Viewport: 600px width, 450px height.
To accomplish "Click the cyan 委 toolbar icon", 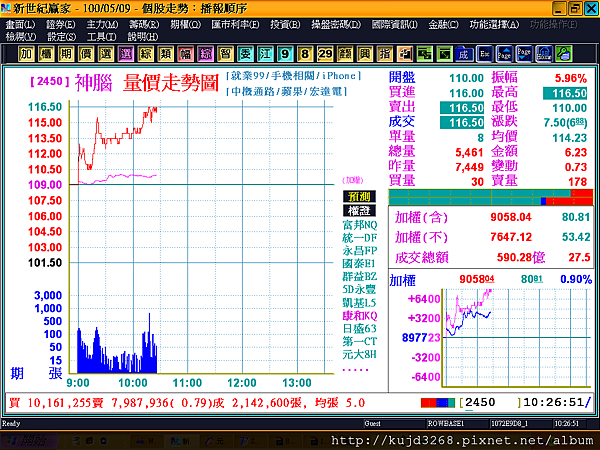I will [x=245, y=54].
